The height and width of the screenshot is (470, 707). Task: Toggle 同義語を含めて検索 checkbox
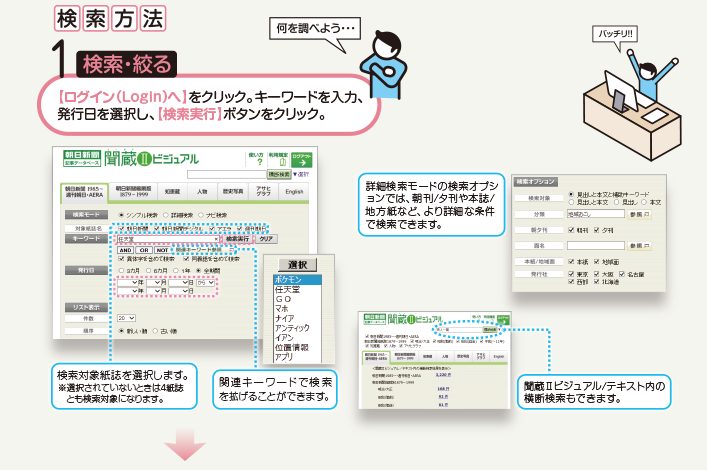(x=186, y=259)
